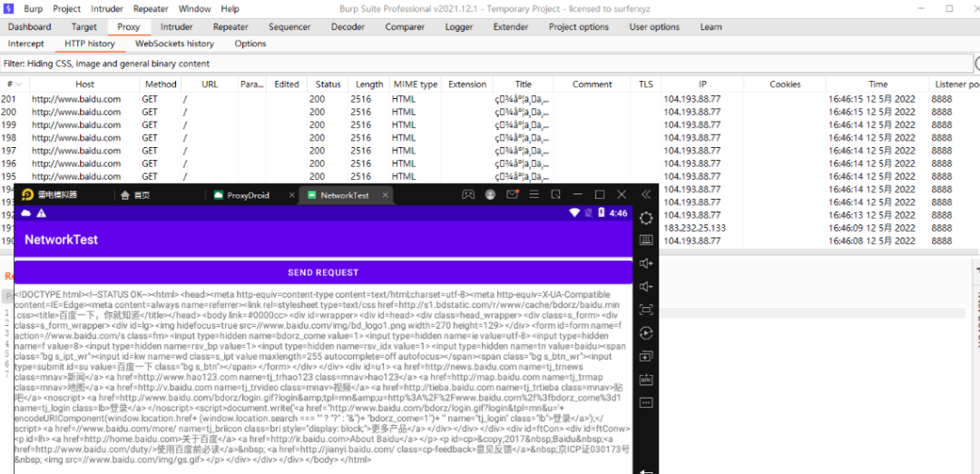Open the Repeater menu
This screenshot has height=474, width=980.
coord(152,9)
